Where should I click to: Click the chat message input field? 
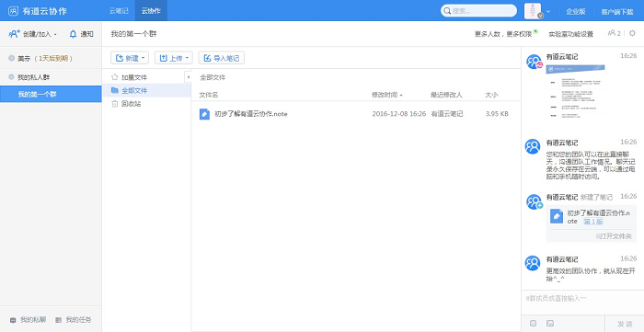click(582, 302)
